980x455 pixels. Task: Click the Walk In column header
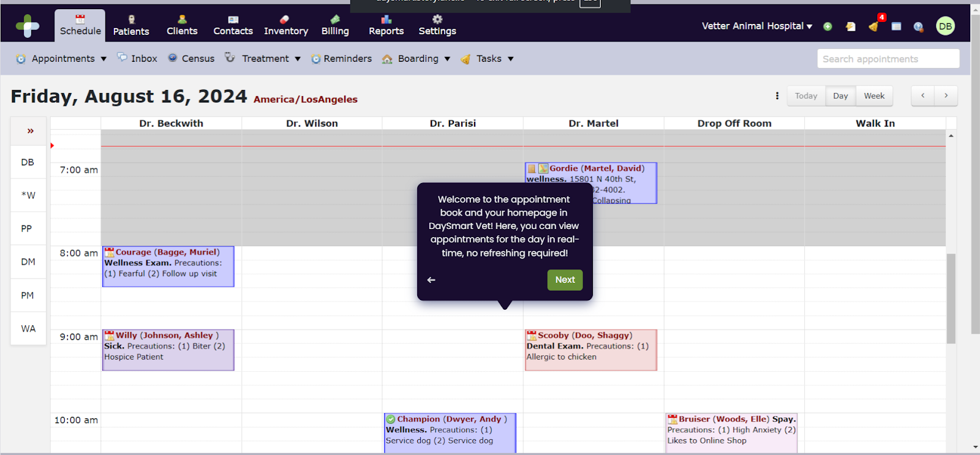(875, 123)
